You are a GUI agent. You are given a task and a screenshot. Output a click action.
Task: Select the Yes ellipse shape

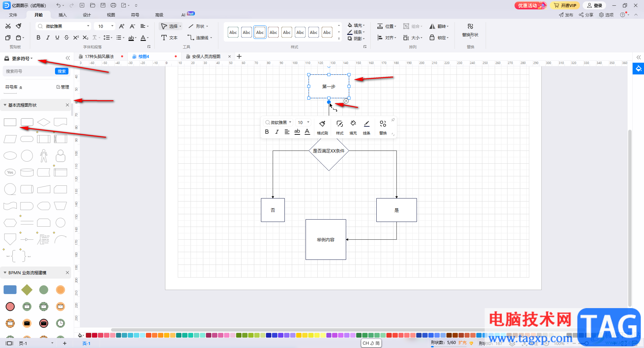pyautogui.click(x=10, y=172)
